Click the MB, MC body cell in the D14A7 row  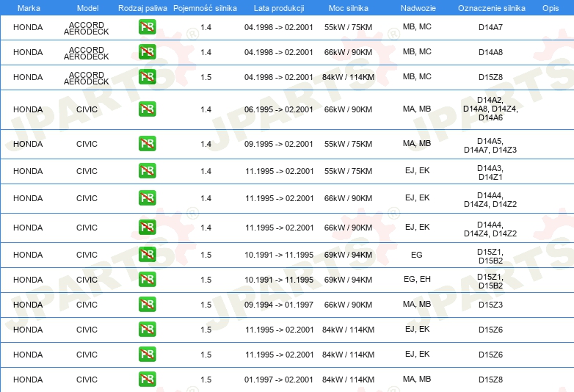417,26
